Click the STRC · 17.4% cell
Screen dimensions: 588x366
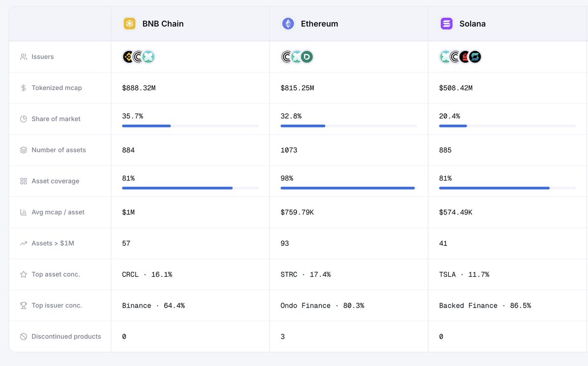[x=306, y=275]
